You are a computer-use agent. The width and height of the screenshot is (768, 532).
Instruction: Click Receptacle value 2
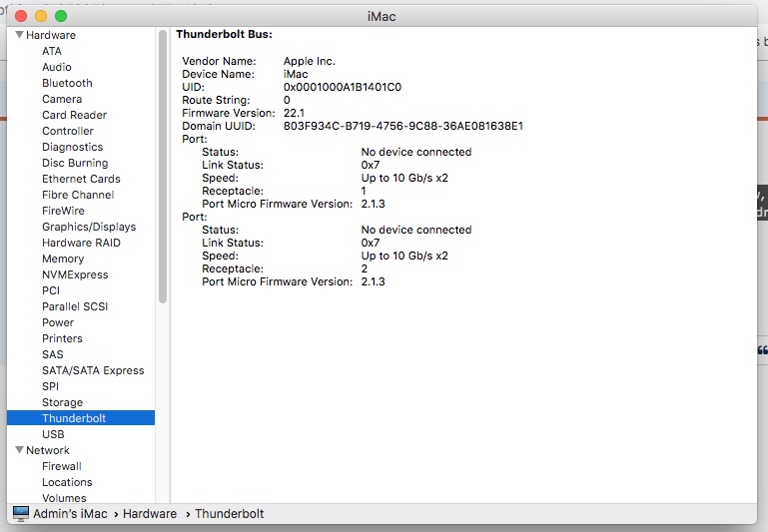pos(364,268)
